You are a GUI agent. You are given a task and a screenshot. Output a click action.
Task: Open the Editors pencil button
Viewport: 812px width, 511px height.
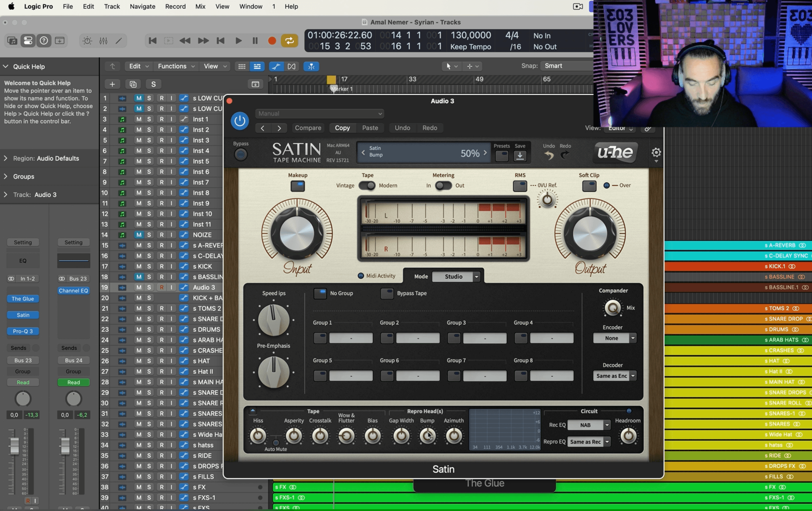coord(119,41)
